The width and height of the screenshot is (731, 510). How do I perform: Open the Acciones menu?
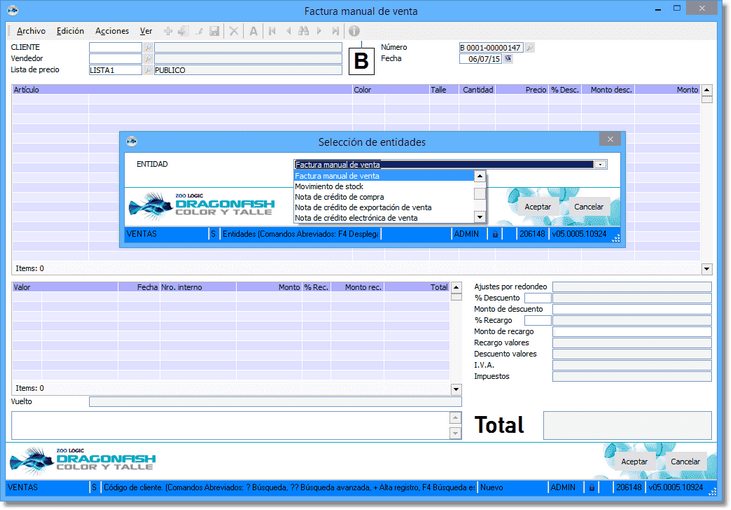112,31
